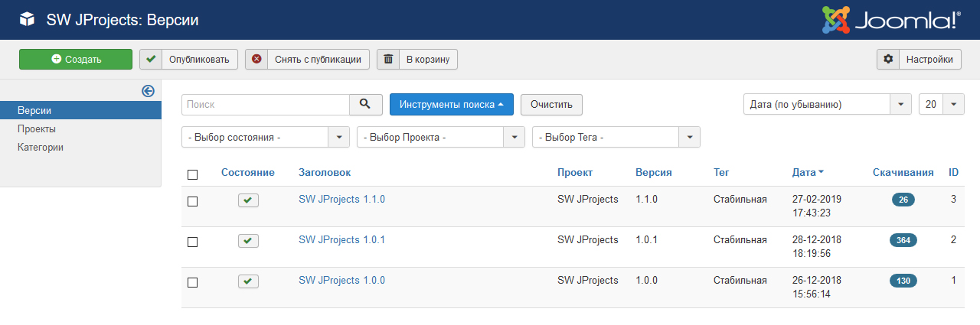Expand the Дата (по убыванию) sort dropdown
The width and height of the screenshot is (980, 325).
[828, 104]
